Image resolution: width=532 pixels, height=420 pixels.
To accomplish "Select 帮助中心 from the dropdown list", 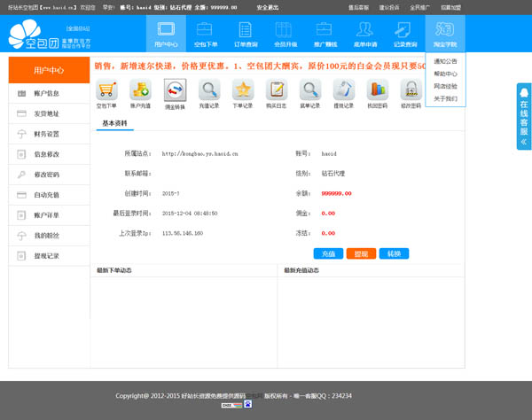I will [445, 74].
